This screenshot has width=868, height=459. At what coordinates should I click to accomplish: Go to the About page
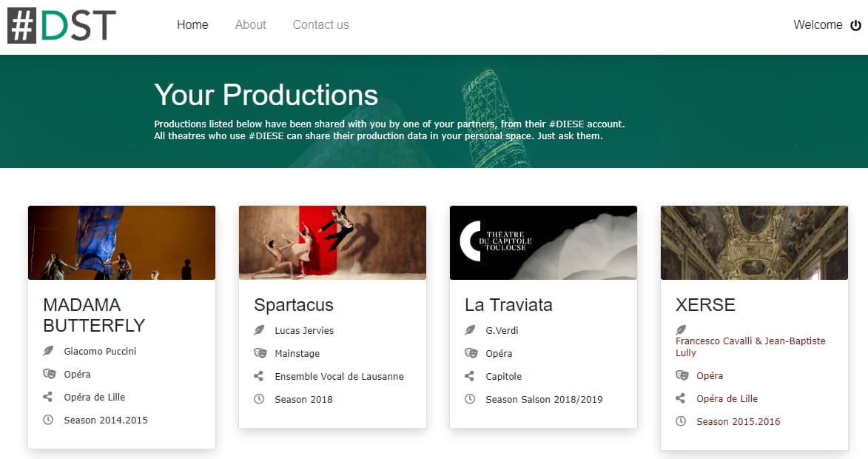point(250,25)
